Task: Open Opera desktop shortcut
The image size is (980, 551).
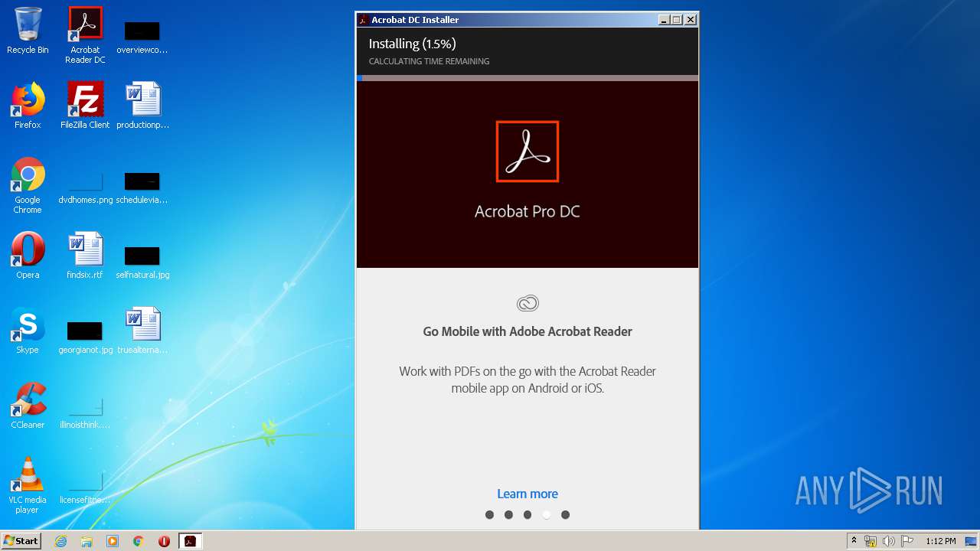Action: coord(28,256)
